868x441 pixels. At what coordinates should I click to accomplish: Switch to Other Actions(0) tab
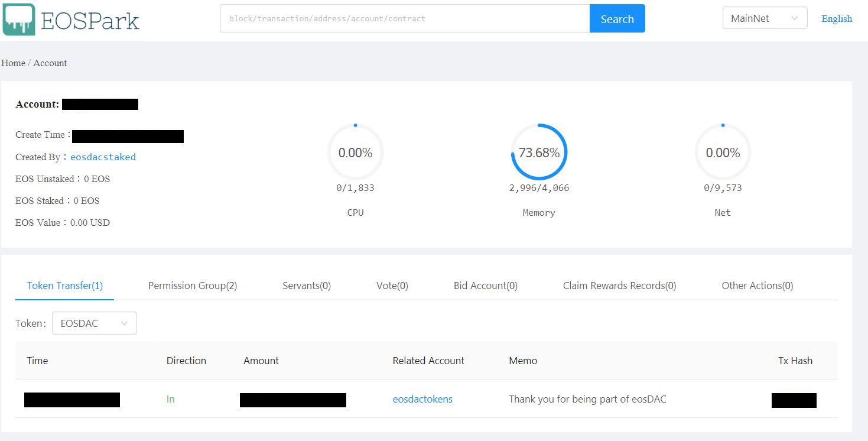click(x=757, y=286)
